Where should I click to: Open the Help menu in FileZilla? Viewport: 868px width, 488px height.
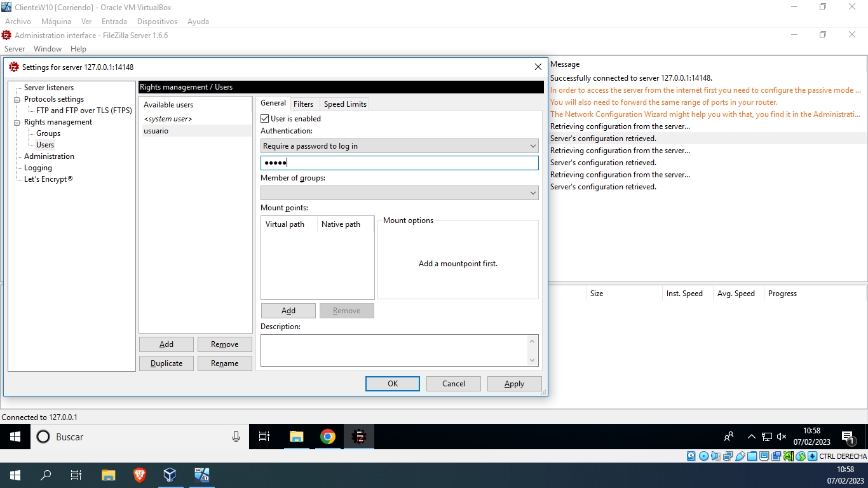[x=78, y=49]
